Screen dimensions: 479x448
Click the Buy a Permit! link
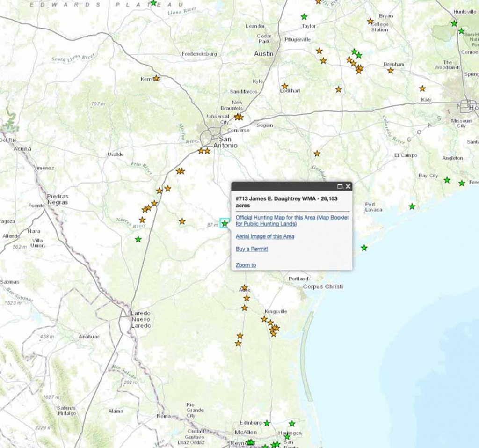pyautogui.click(x=252, y=249)
